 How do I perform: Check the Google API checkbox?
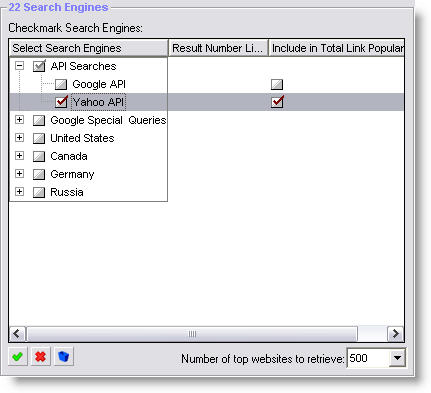[61, 84]
